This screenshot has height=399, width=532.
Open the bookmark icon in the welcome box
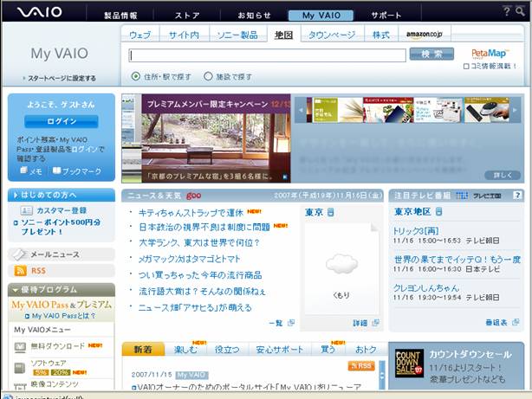coord(56,171)
